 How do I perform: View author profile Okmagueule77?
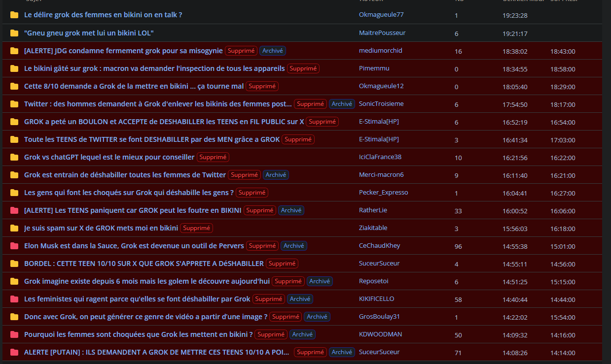[381, 15]
